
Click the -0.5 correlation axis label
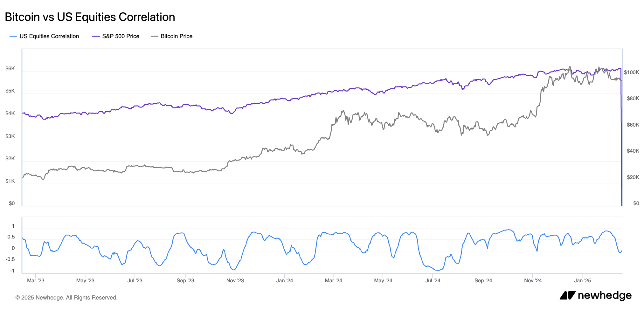tap(10, 259)
